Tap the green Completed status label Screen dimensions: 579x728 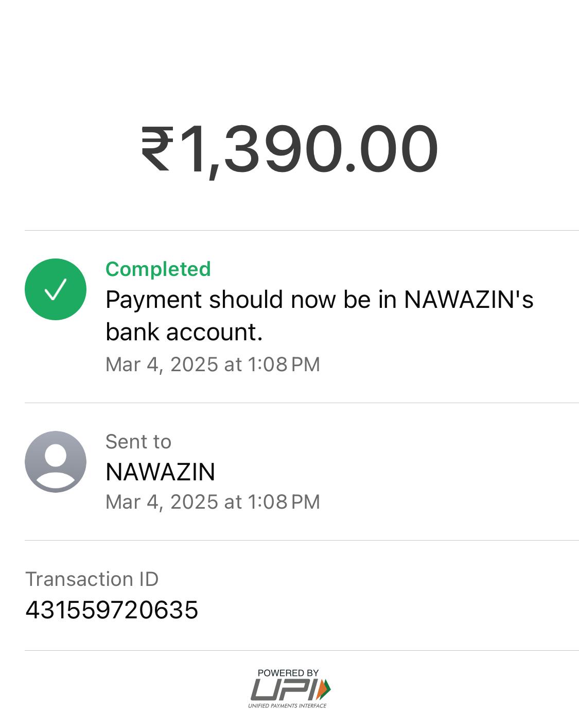pos(158,269)
